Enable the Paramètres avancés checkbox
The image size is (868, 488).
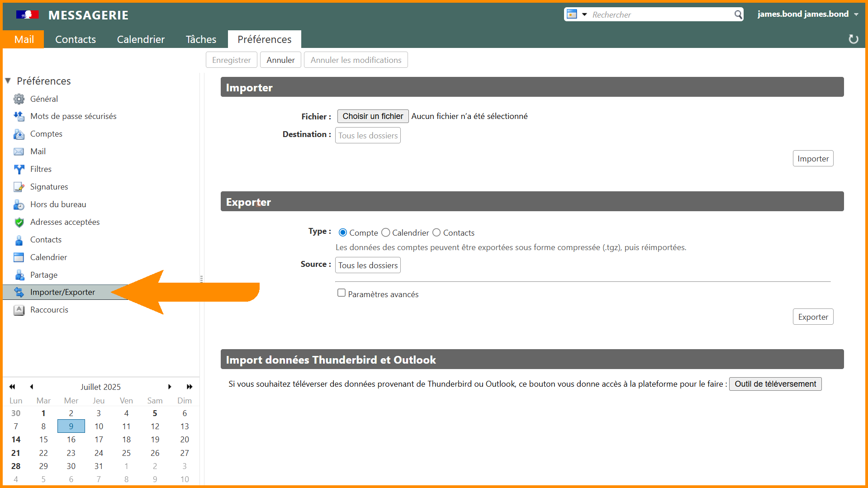click(x=342, y=293)
